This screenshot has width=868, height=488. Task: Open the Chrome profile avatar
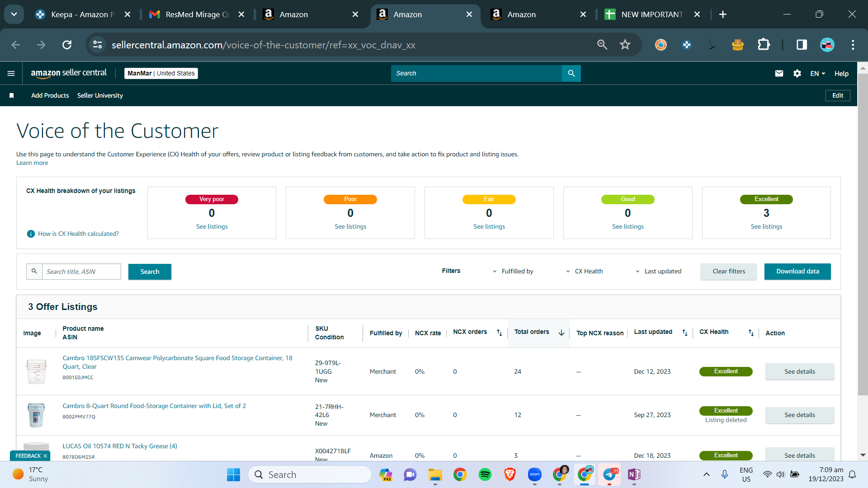point(827,45)
